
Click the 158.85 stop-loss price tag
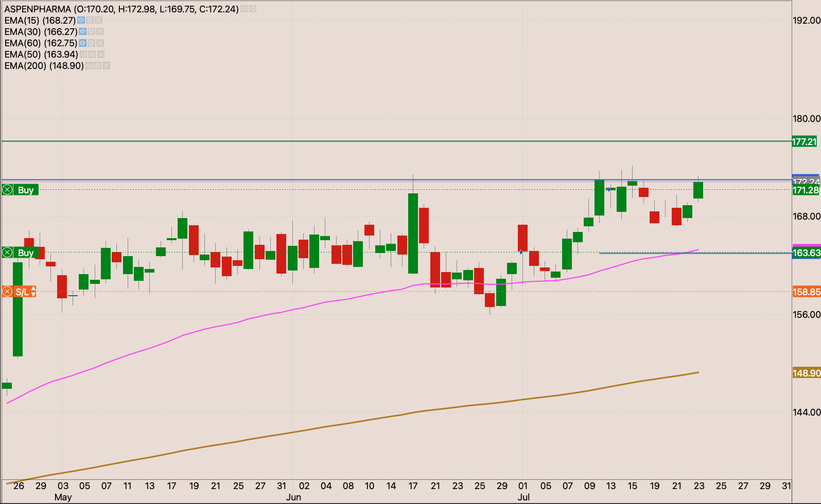[806, 292]
